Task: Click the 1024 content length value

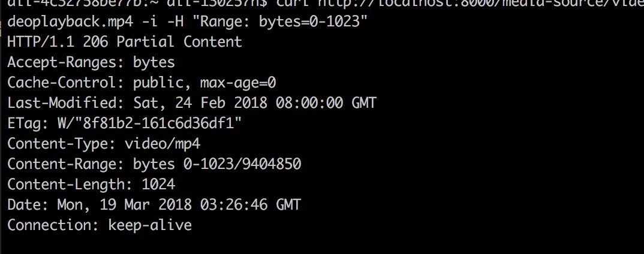Action: click(158, 185)
